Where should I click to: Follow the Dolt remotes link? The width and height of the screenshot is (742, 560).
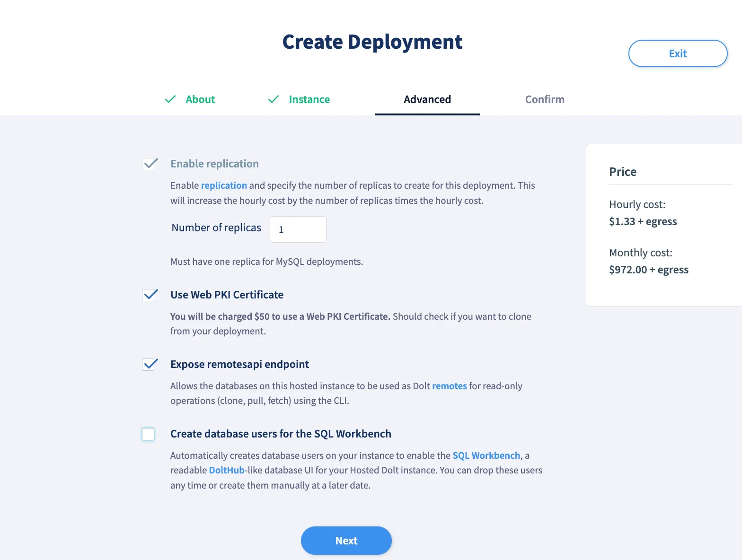(x=449, y=386)
